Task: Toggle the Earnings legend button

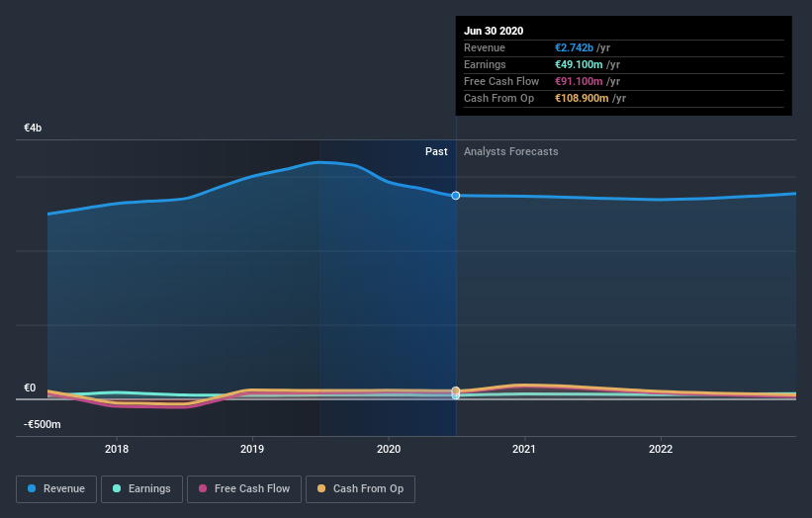Action: (x=141, y=489)
